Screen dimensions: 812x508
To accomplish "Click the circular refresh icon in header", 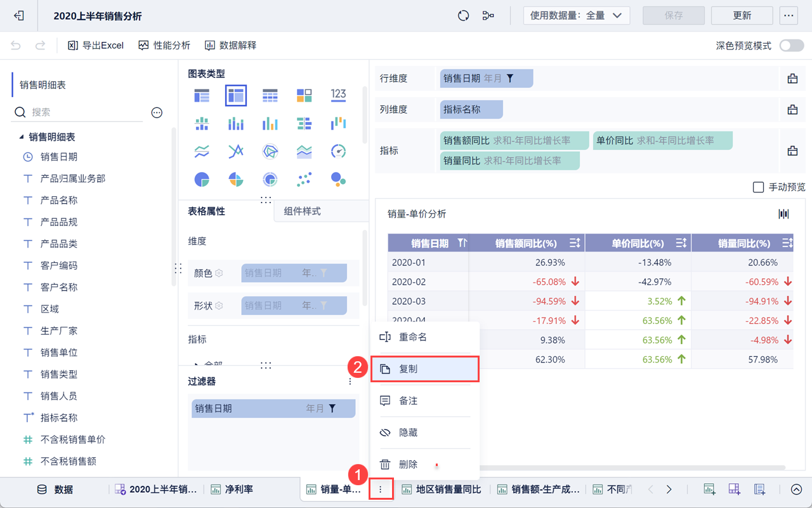I will [464, 16].
